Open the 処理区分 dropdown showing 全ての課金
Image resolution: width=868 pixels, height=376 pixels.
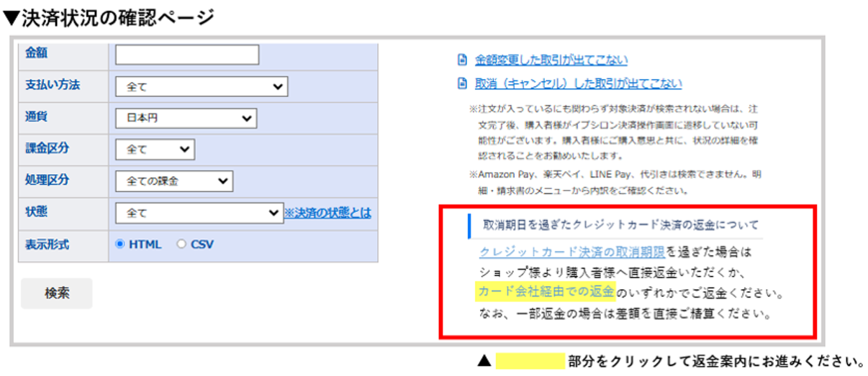(174, 181)
